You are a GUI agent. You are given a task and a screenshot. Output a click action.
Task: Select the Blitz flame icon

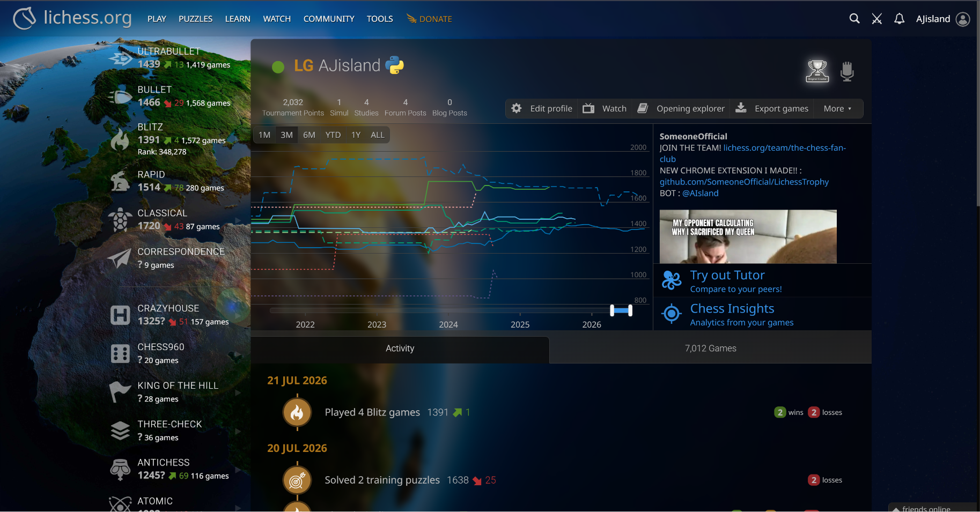[x=120, y=139]
